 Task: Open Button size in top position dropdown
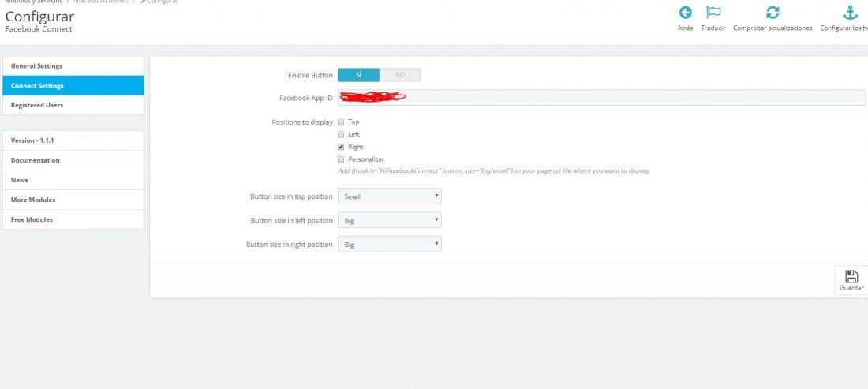(390, 196)
